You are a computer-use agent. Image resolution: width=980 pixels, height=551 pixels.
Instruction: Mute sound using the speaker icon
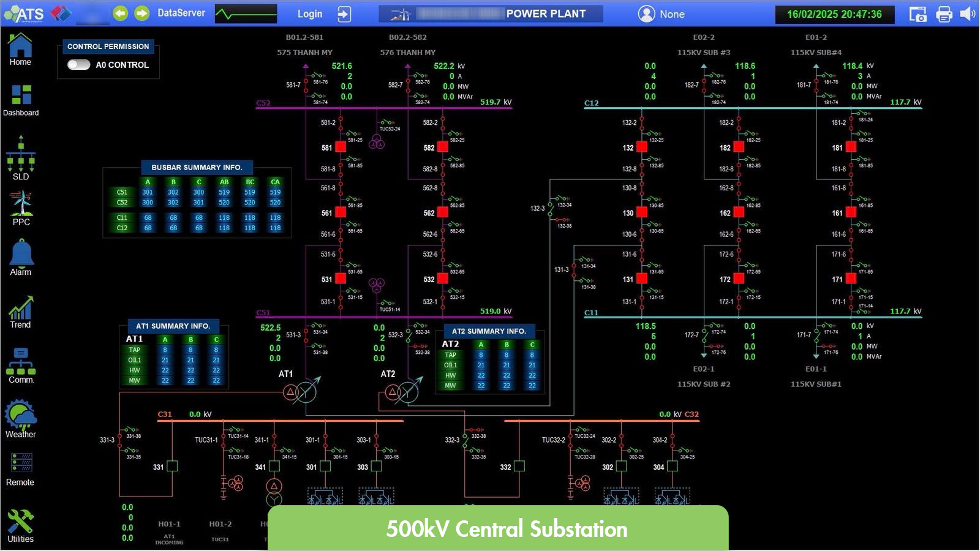(x=967, y=14)
